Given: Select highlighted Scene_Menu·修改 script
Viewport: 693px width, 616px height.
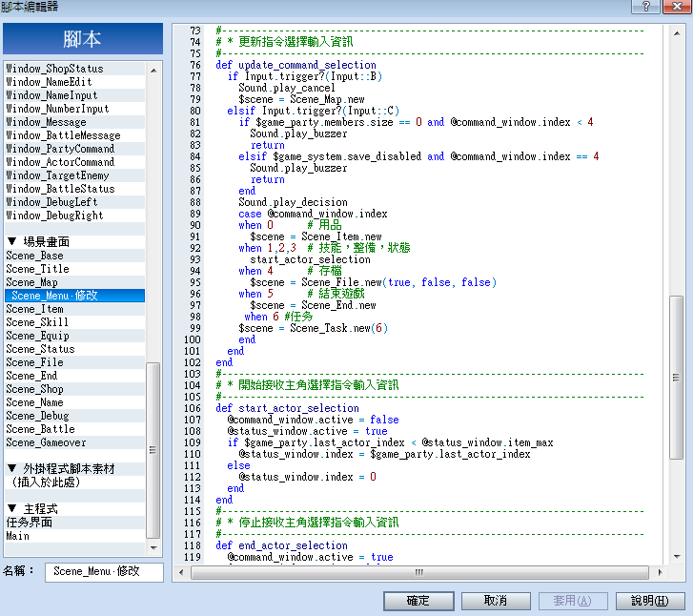Looking at the screenshot, I should pyautogui.click(x=74, y=296).
